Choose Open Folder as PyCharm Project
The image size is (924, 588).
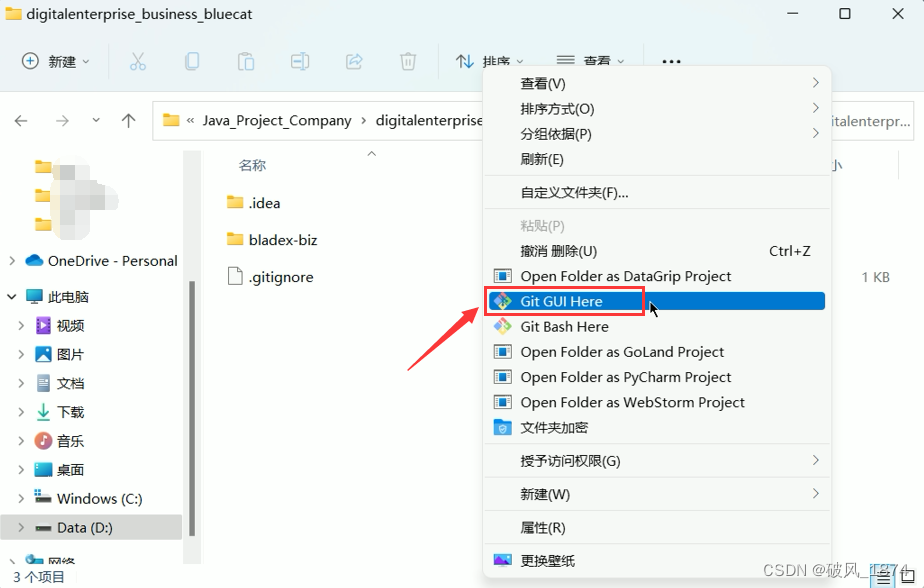[656, 377]
